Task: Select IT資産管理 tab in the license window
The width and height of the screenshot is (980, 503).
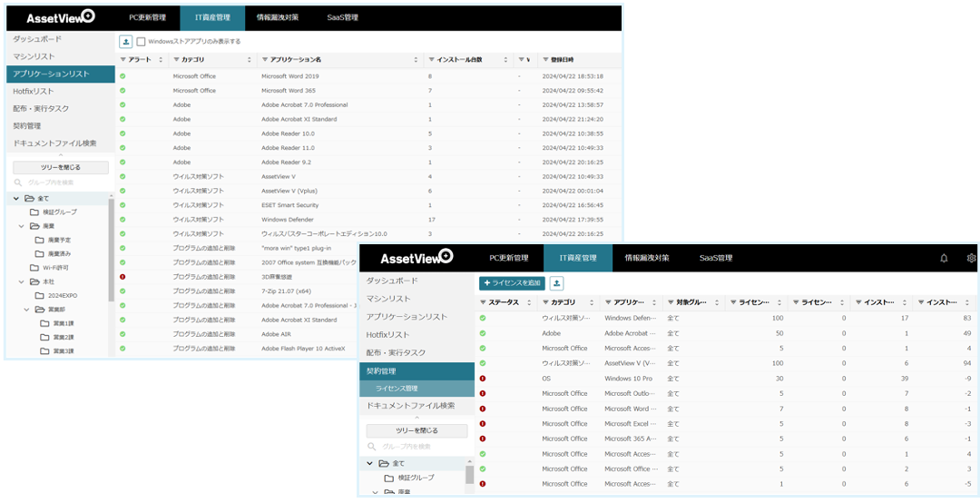Action: tap(577, 258)
